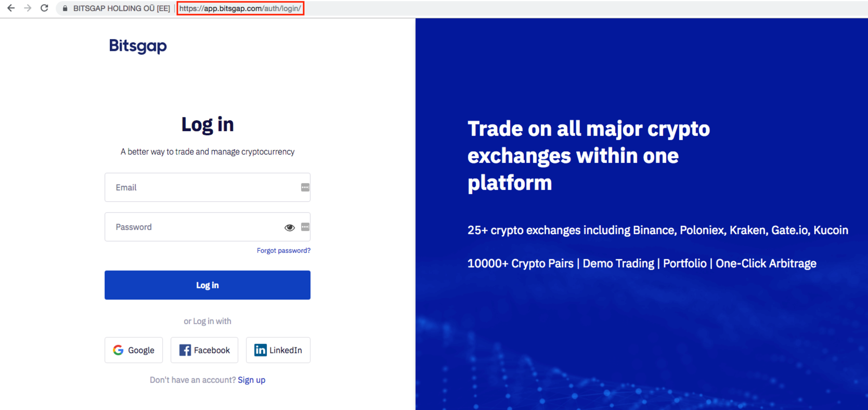Click the BITSGAP HOLDING OÜ certificate label
This screenshot has width=868, height=410.
tap(122, 8)
